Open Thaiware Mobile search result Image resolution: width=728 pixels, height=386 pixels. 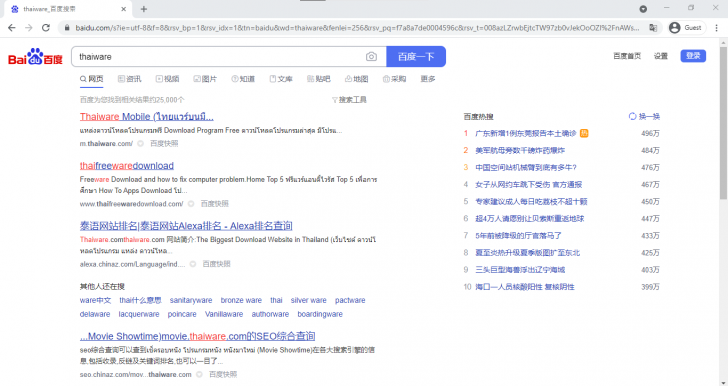pos(147,117)
